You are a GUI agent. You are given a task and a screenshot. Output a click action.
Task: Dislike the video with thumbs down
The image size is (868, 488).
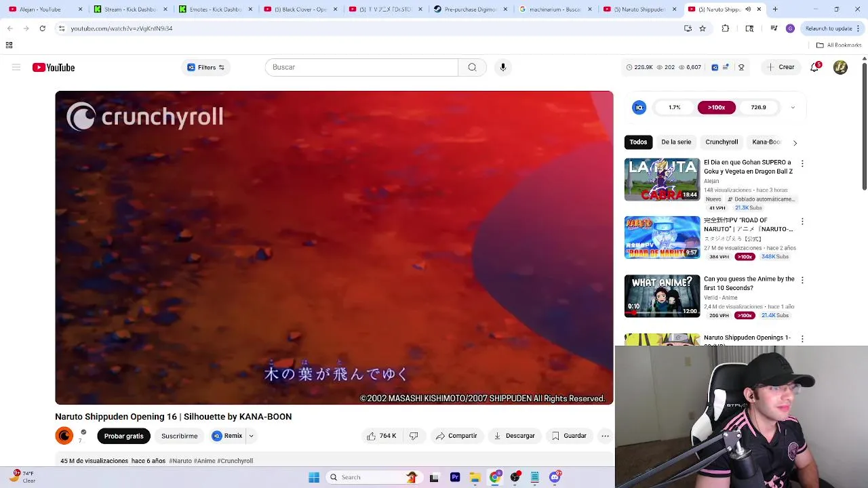click(414, 436)
